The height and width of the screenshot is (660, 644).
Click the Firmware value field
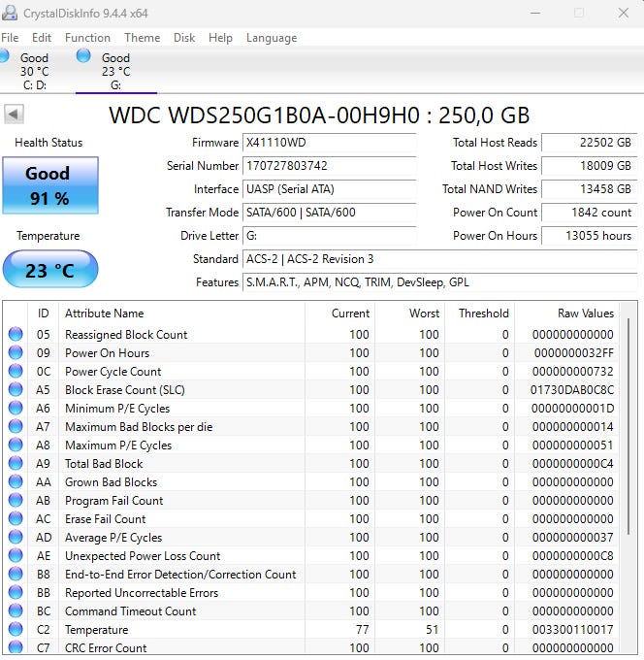click(x=329, y=143)
